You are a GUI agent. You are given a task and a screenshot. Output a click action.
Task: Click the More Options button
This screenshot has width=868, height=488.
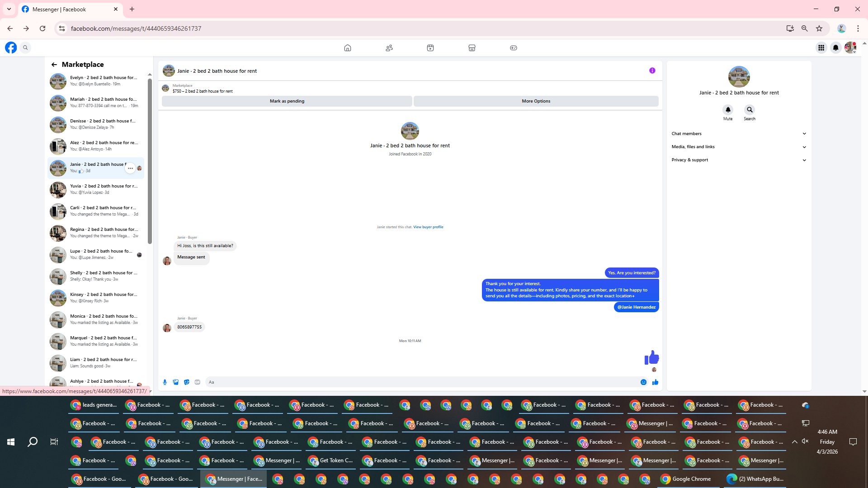[x=536, y=101]
